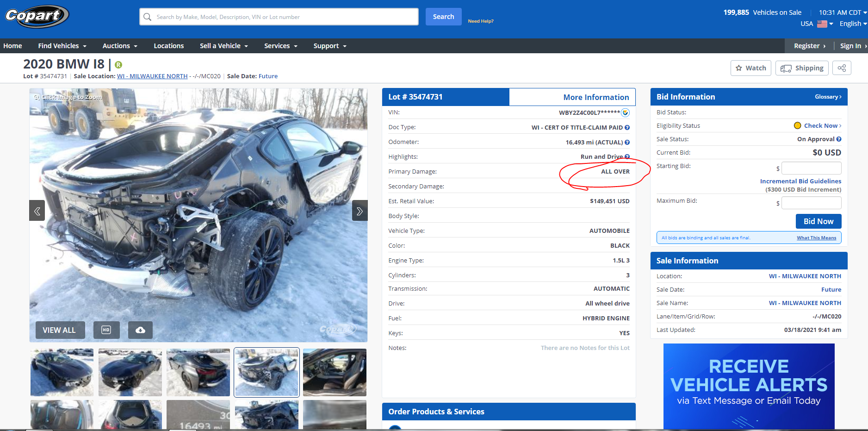Viewport: 868px width, 431px height.
Task: Click the download images cloud icon
Action: point(140,330)
